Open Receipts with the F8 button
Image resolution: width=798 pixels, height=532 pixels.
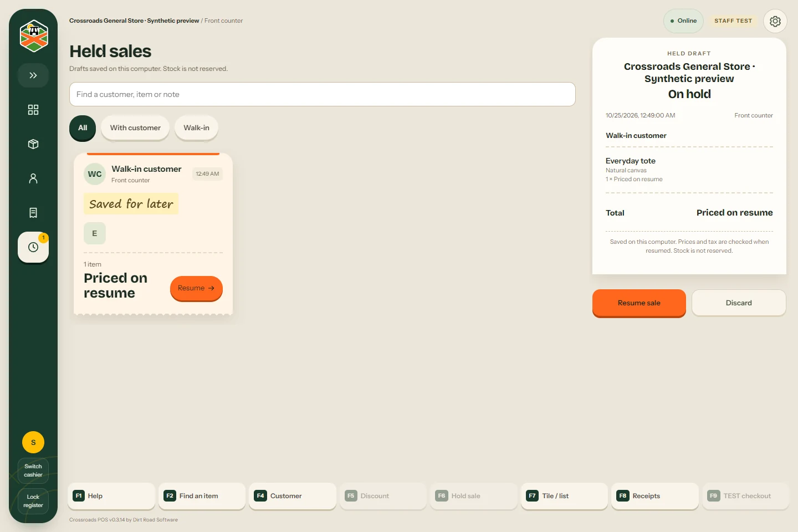pyautogui.click(x=655, y=496)
